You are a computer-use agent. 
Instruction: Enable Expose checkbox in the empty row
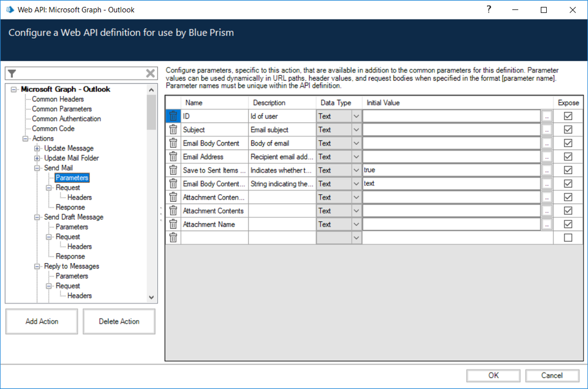click(568, 238)
